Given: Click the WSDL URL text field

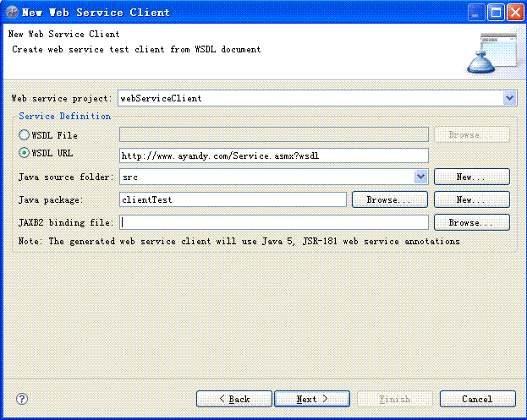Looking at the screenshot, I should (274, 155).
